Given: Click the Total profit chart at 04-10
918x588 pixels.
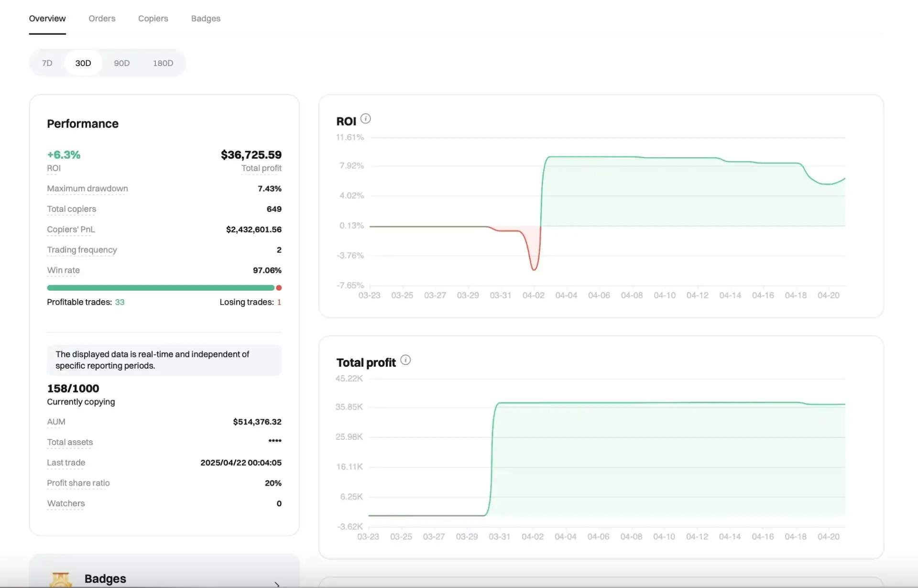Looking at the screenshot, I should pos(664,403).
